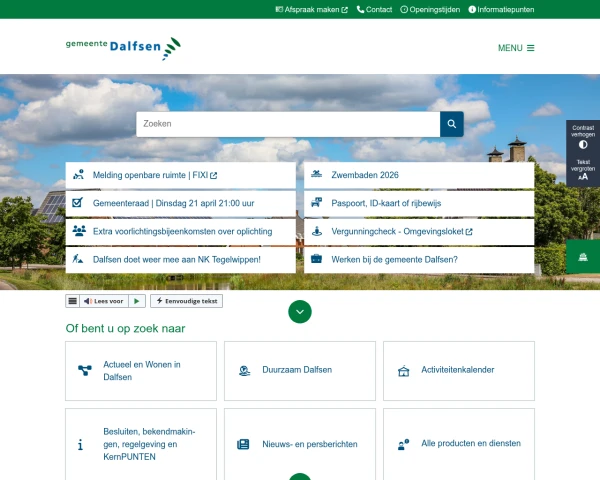Screen dimensions: 600x480
Task: Expand the green down-chevron circle button
Action: [x=300, y=312]
